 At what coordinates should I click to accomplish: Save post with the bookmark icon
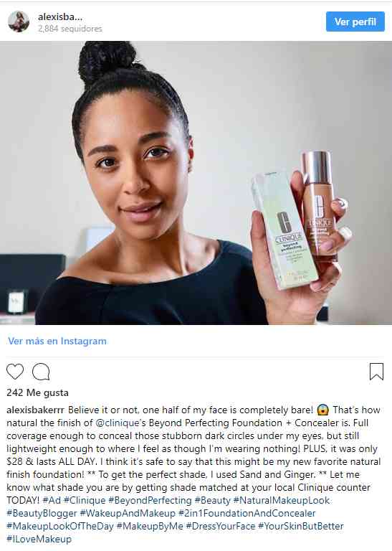click(376, 372)
